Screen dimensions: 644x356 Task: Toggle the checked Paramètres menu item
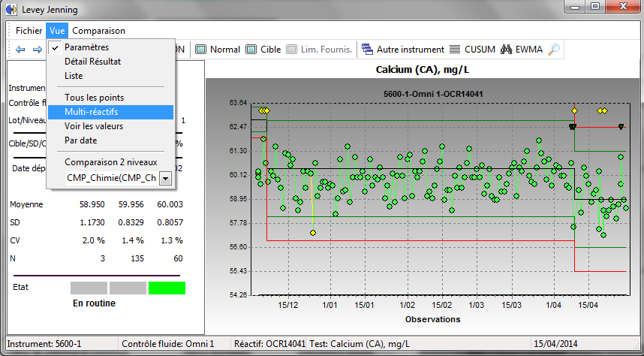tap(111, 47)
